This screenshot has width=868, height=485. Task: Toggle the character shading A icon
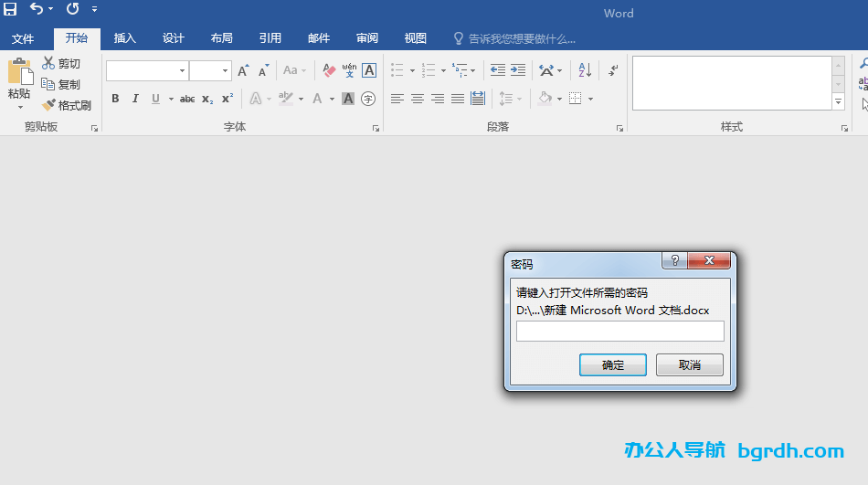347,99
